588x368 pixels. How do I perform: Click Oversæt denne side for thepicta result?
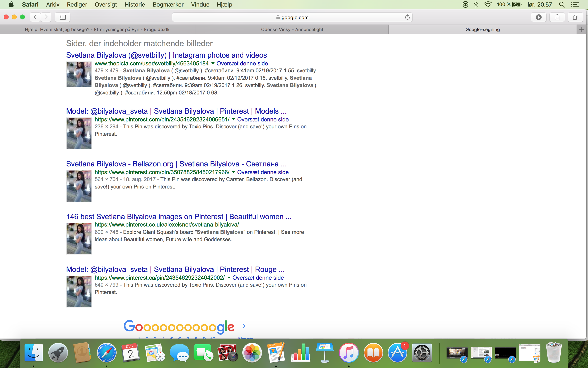(242, 64)
